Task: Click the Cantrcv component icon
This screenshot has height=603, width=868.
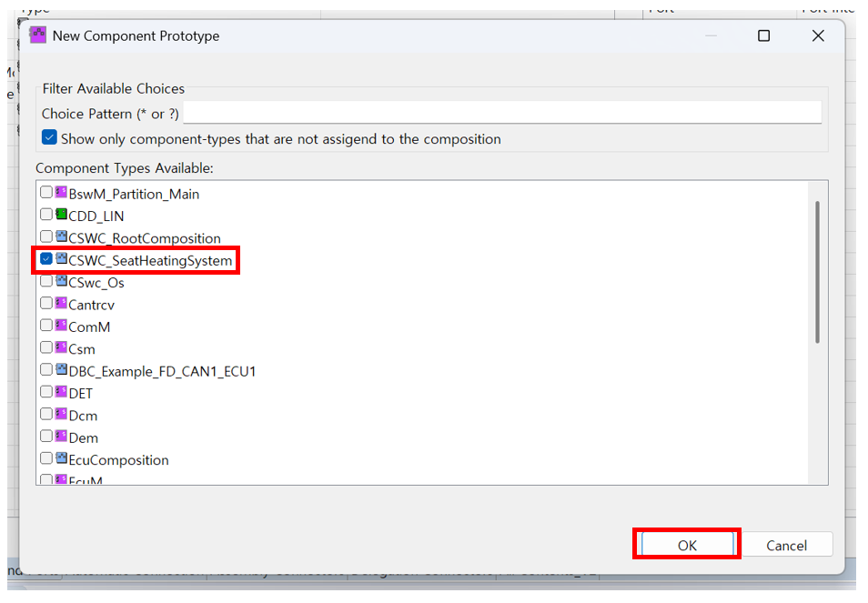Action: (x=61, y=304)
